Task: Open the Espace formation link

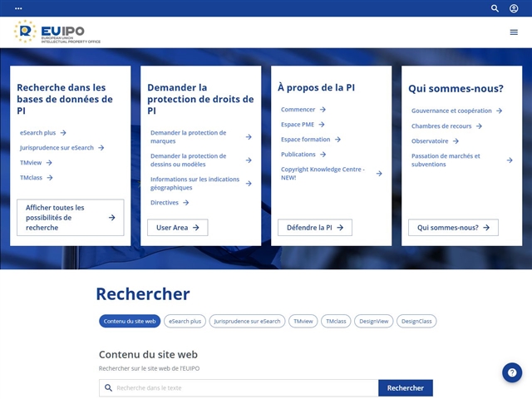Action: (305, 139)
